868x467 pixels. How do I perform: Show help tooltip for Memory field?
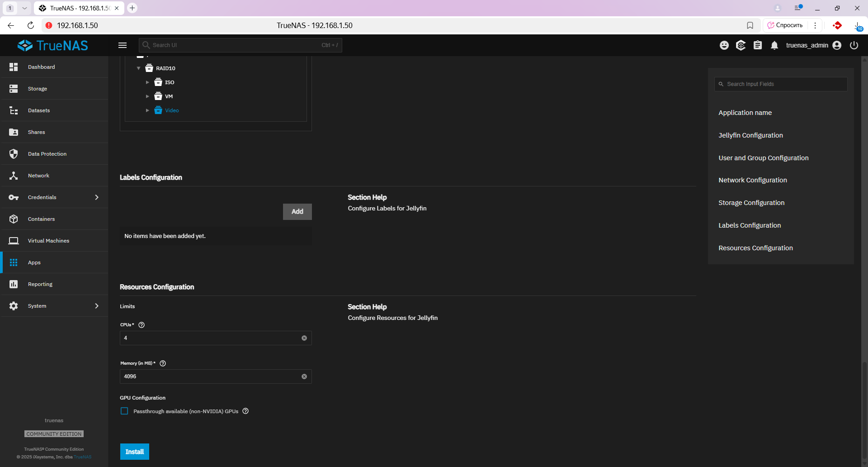tap(163, 363)
